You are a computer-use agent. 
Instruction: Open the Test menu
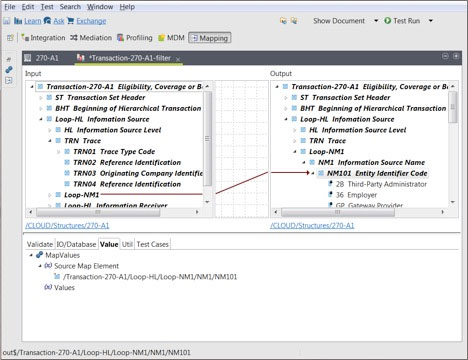[x=47, y=7]
